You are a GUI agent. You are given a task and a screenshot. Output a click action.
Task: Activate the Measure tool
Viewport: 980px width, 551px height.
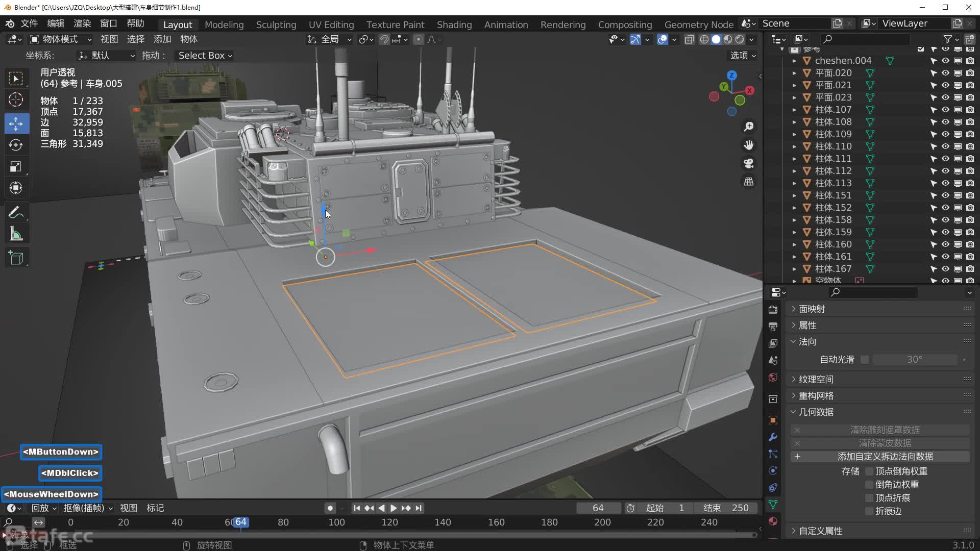[16, 234]
